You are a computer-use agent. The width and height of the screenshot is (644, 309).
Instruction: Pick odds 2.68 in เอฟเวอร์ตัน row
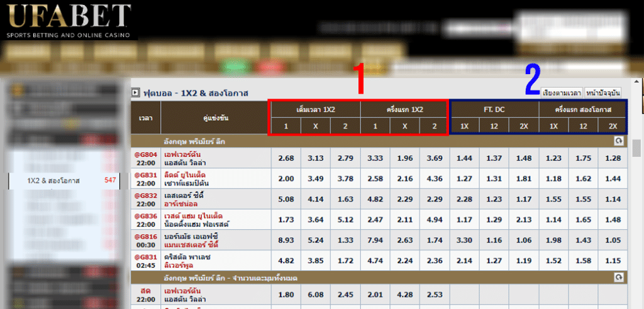(286, 158)
